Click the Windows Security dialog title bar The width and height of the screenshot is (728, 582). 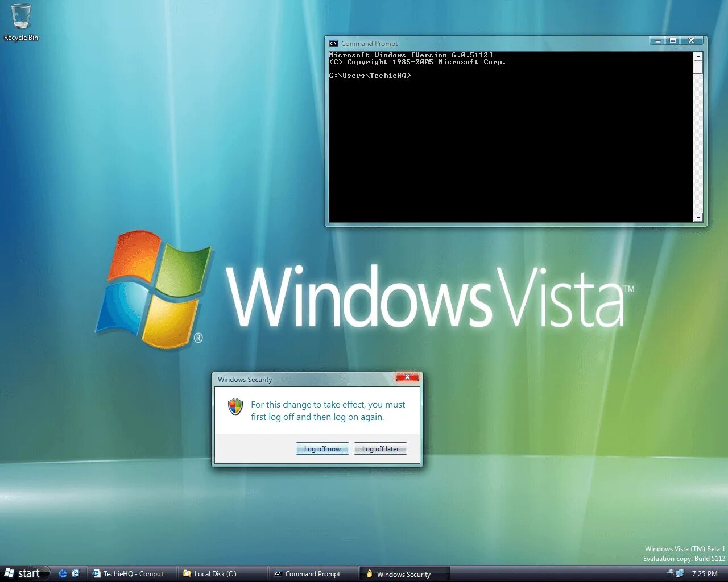[x=305, y=379]
